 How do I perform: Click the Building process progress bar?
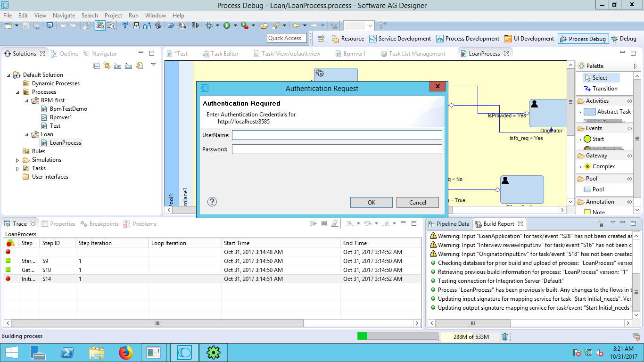[x=397, y=336]
